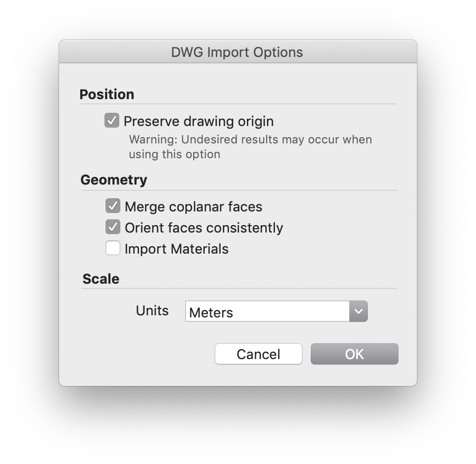Click the Orient faces consistently label

click(204, 228)
